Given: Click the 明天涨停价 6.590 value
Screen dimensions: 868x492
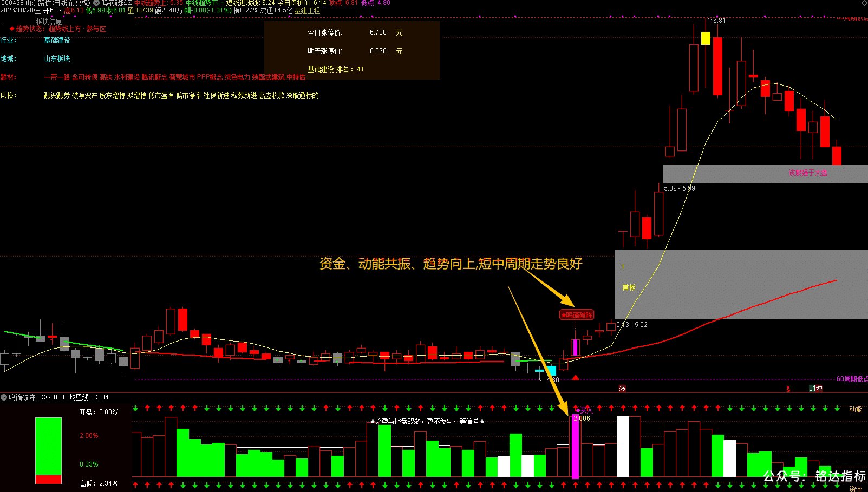Looking at the screenshot, I should (378, 51).
